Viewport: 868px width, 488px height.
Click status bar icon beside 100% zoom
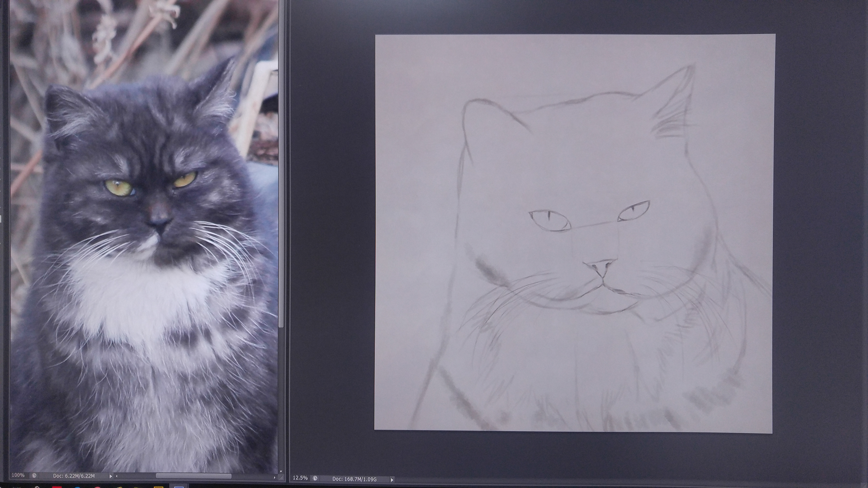click(34, 476)
